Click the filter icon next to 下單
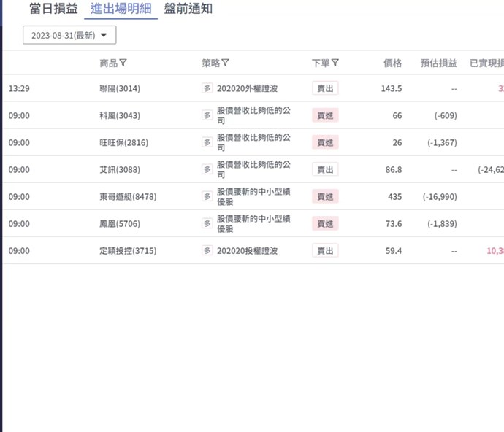Viewport: 504px width, 432px height. [x=335, y=63]
